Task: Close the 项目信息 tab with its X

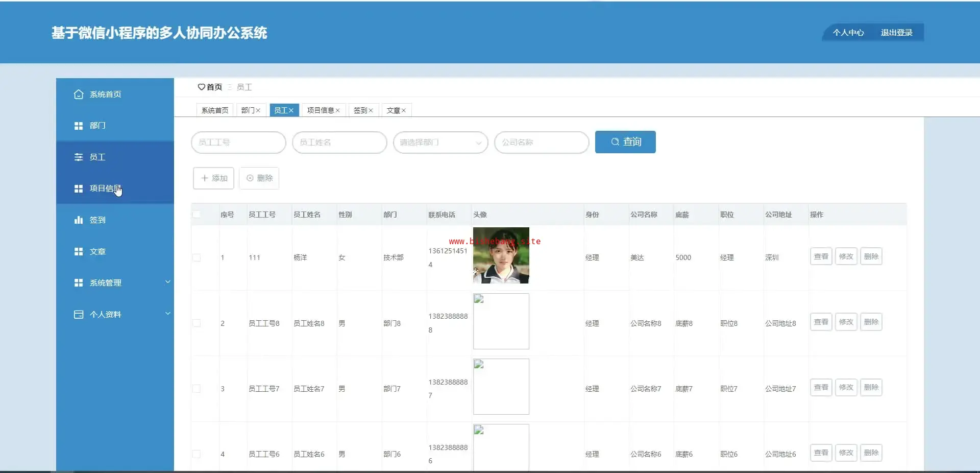Action: (x=337, y=111)
